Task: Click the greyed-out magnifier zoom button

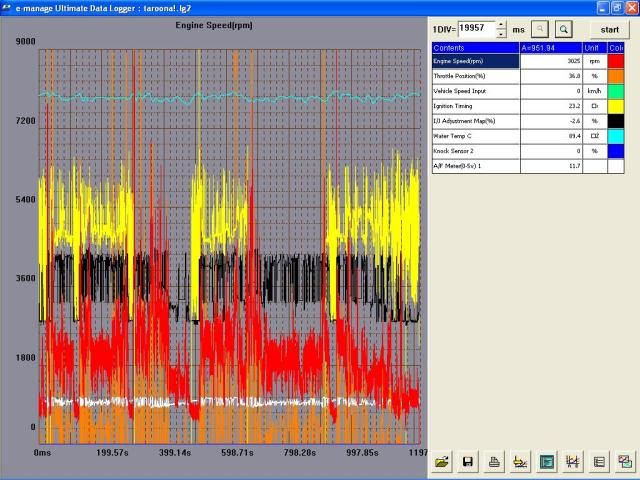Action: coord(540,29)
